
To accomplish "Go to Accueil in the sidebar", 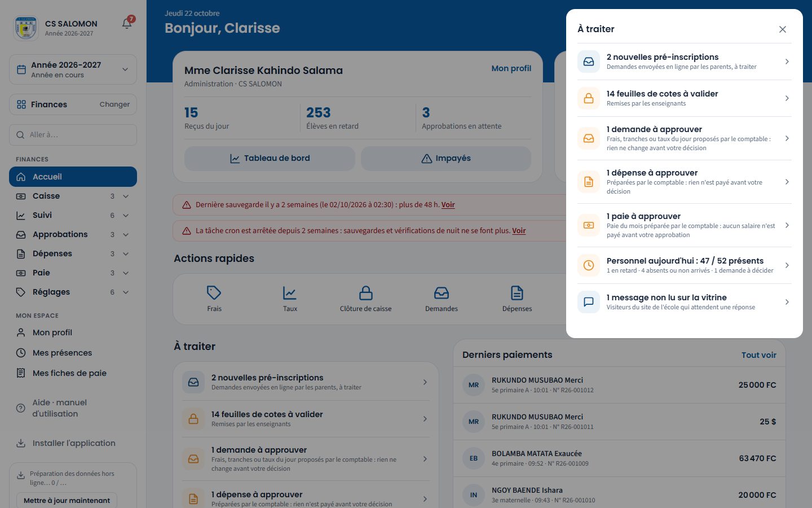I will (73, 177).
